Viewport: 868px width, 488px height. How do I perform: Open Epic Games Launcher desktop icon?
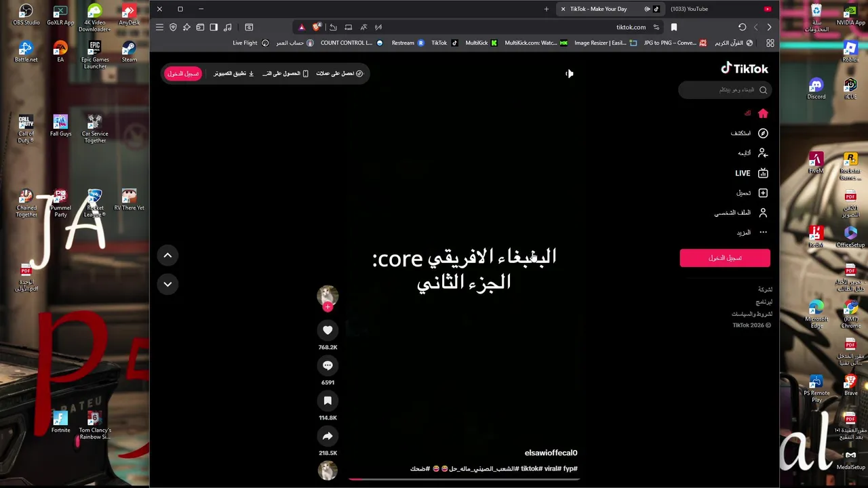point(95,55)
